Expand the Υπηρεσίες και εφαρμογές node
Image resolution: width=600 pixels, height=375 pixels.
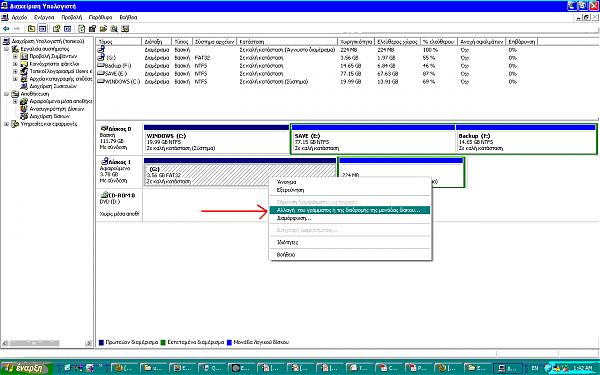[7, 124]
